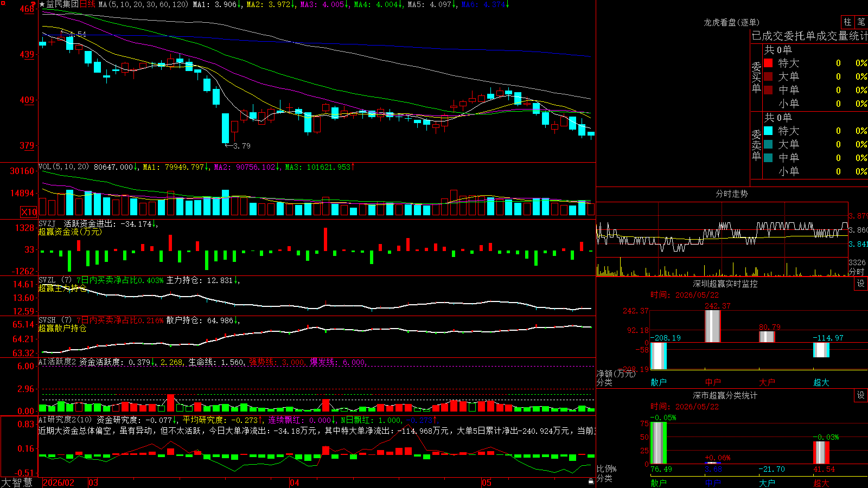
Task: Click the 468 price axis label
Action: tap(27, 9)
